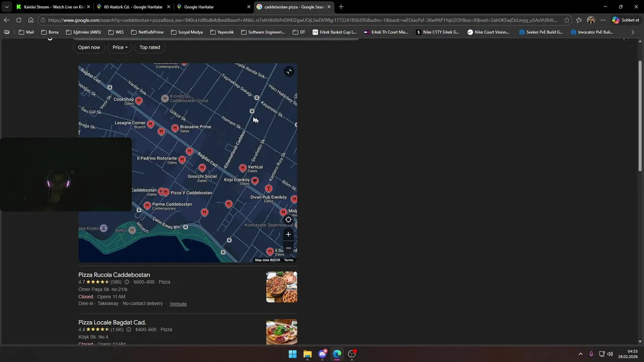The height and width of the screenshot is (362, 644).
Task: Go to the browser home page
Action: [31, 20]
